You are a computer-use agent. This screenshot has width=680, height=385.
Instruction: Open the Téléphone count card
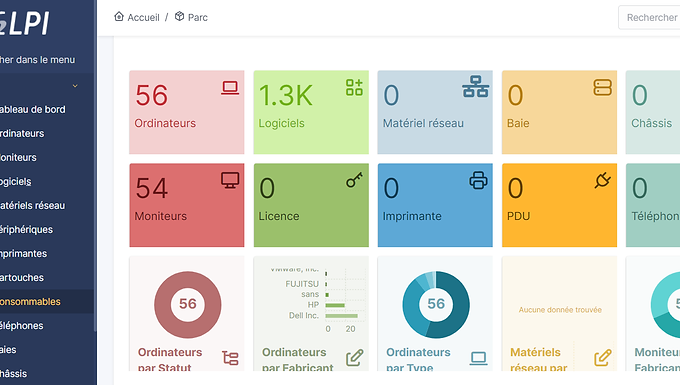click(653, 205)
